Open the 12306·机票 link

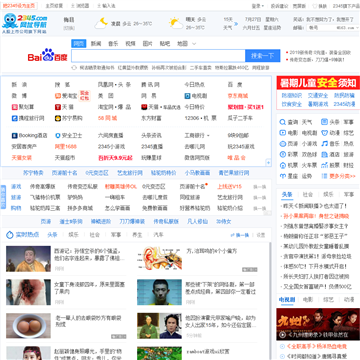point(201,118)
